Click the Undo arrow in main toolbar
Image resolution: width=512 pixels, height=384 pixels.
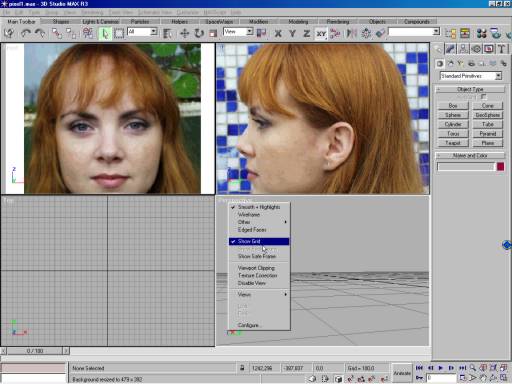(25, 33)
